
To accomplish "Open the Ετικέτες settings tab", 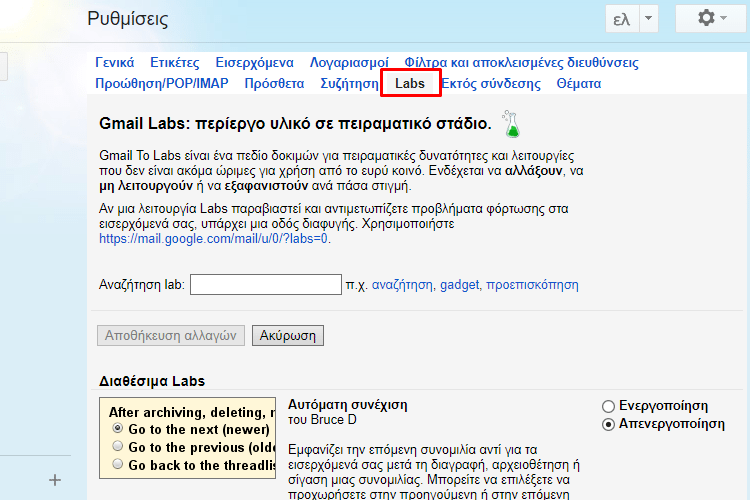I will pos(175,63).
